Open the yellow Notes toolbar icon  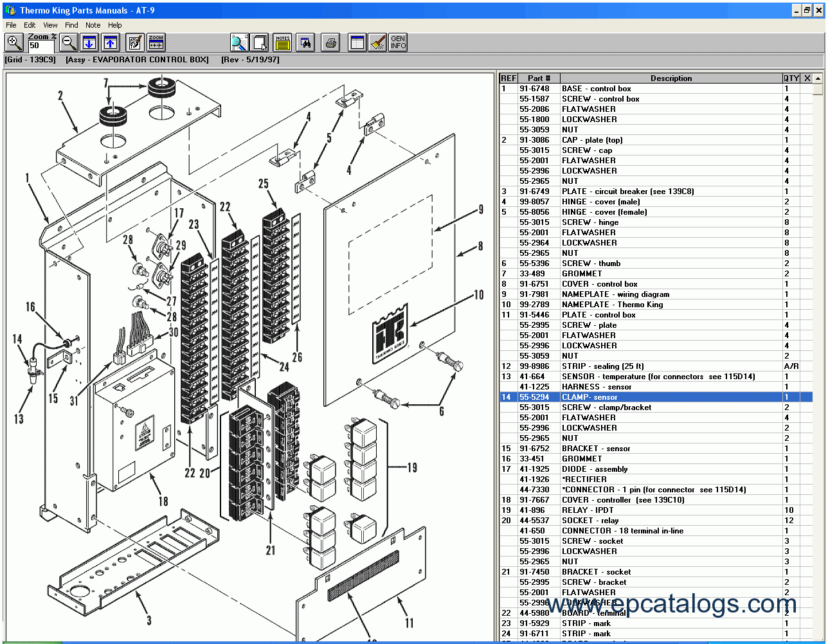(x=282, y=43)
